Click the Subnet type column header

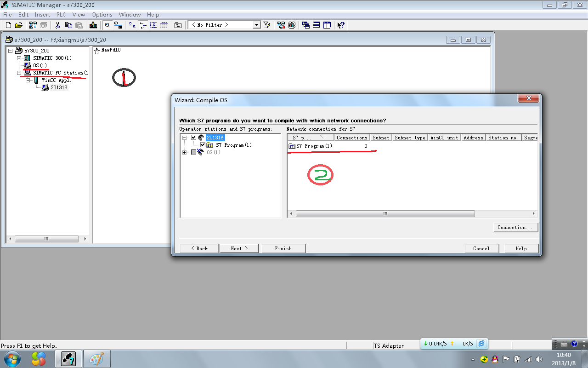click(x=410, y=138)
